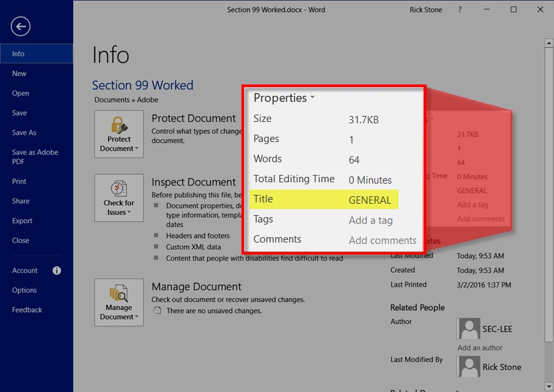The height and width of the screenshot is (392, 554).
Task: Minimize the Word window
Action: (486, 9)
